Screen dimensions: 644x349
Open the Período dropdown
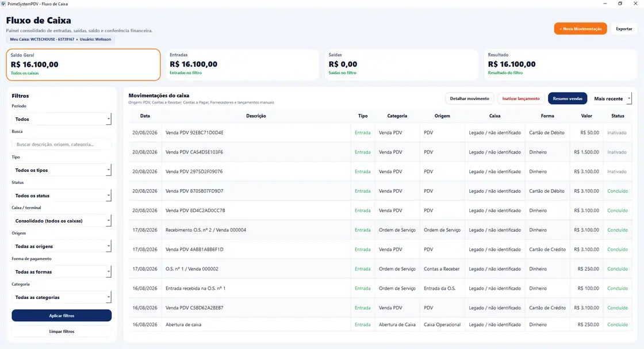62,119
